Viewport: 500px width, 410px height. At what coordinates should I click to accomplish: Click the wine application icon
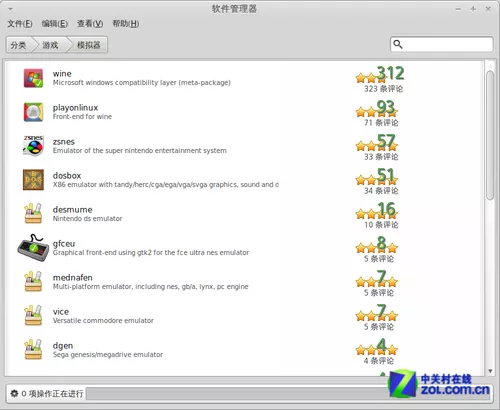pyautogui.click(x=33, y=78)
